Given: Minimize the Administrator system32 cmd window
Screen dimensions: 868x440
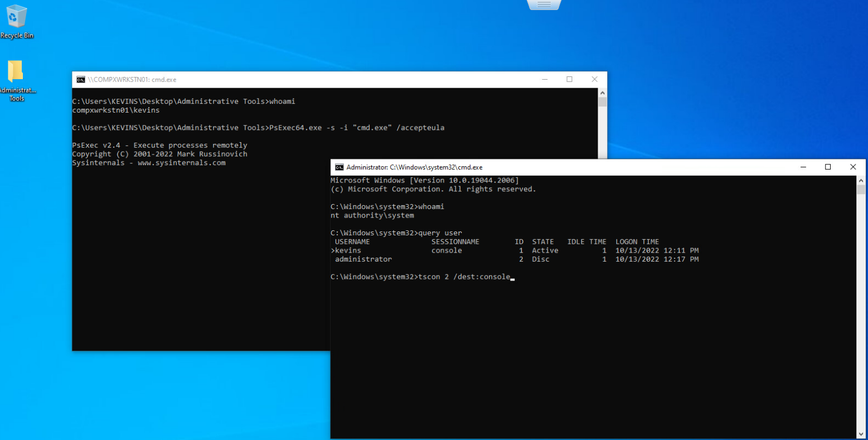Looking at the screenshot, I should click(x=803, y=167).
